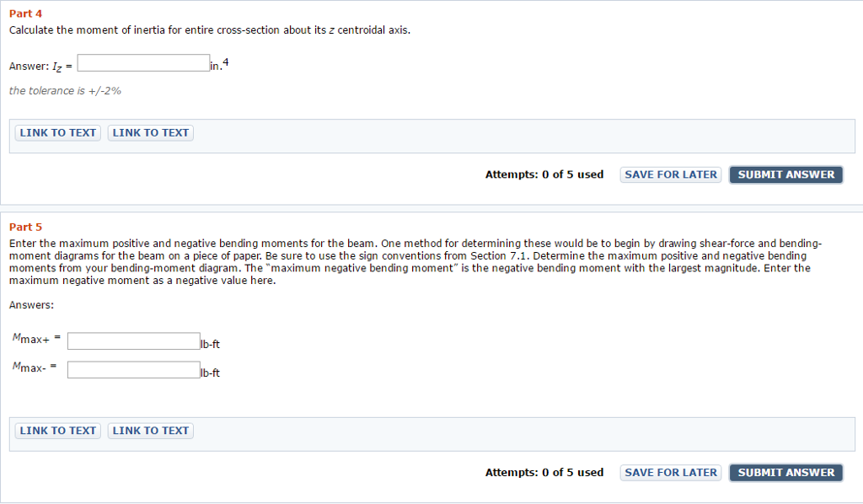Click the attempts counter for Part 5
The height and width of the screenshot is (504, 863).
[544, 472]
